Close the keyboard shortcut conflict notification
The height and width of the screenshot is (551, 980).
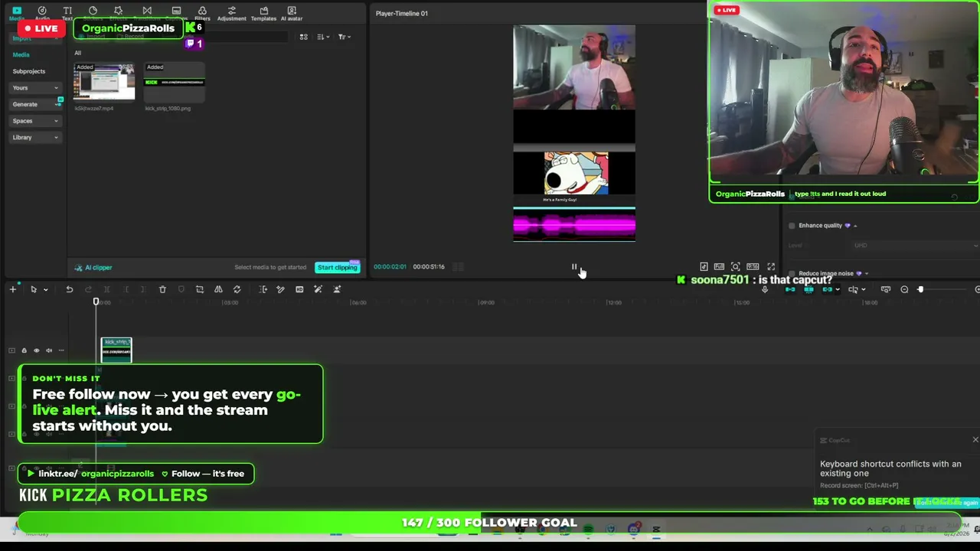(x=975, y=440)
